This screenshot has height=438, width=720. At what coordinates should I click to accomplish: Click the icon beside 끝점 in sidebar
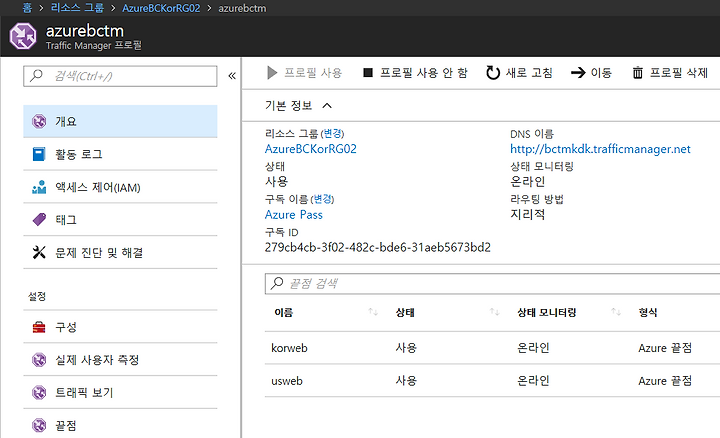click(x=39, y=425)
